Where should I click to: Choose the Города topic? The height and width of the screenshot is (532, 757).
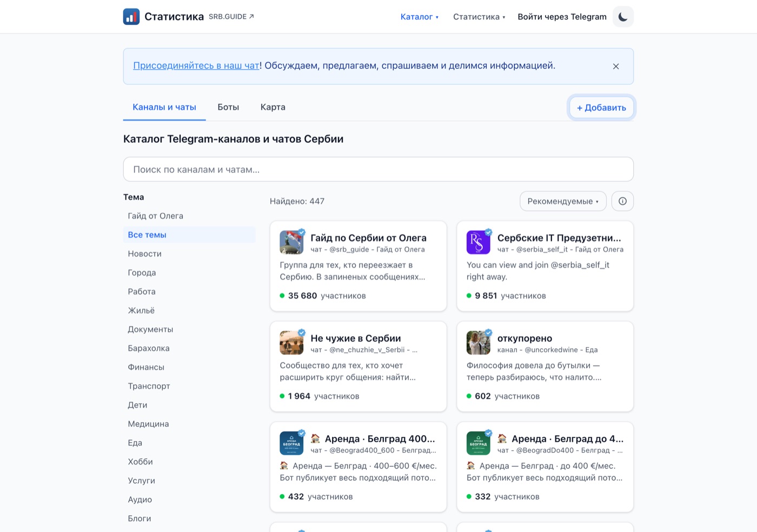(x=189, y=272)
